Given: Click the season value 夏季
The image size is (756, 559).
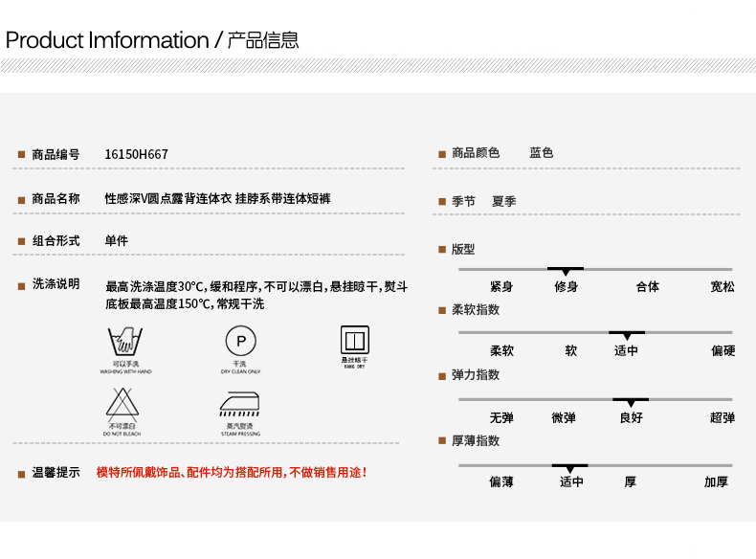Looking at the screenshot, I should pos(503,201).
